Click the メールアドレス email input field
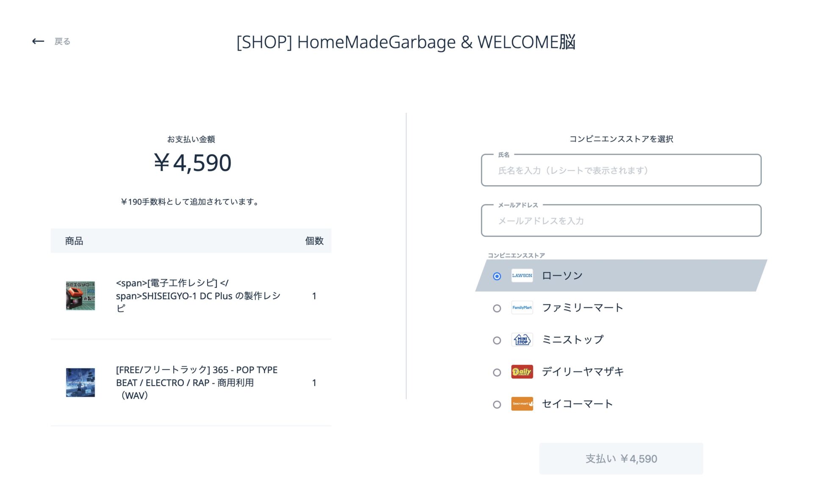 point(621,220)
